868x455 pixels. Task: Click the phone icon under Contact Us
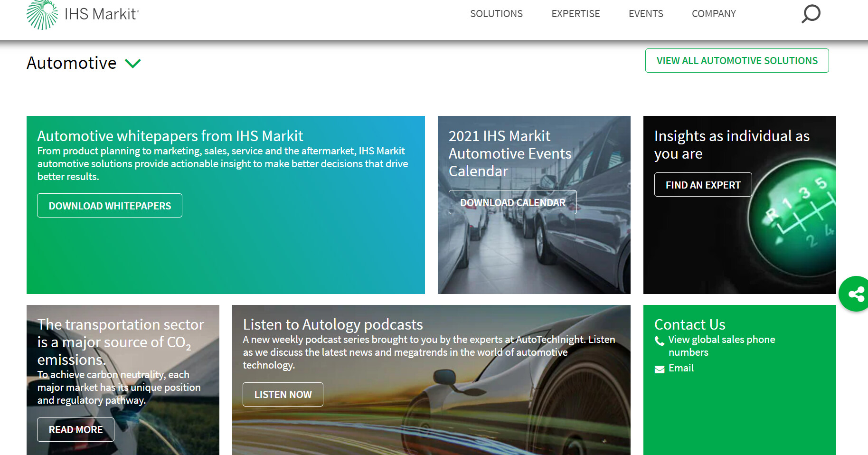click(660, 341)
